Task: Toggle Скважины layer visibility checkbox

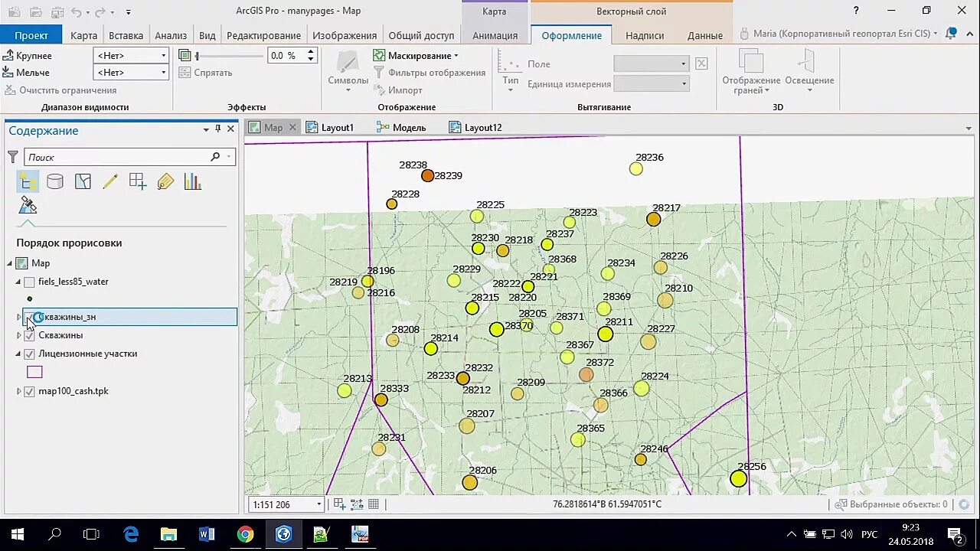Action: (30, 335)
